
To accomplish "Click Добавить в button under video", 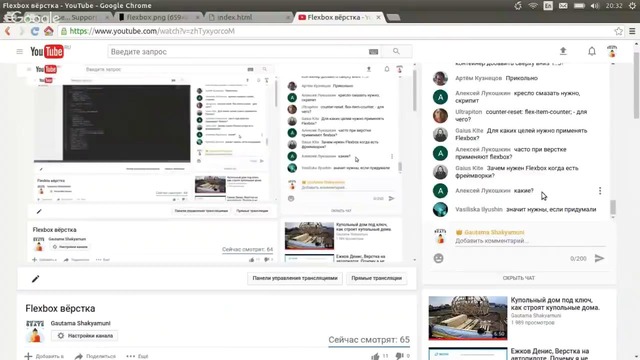I will click(44, 356).
